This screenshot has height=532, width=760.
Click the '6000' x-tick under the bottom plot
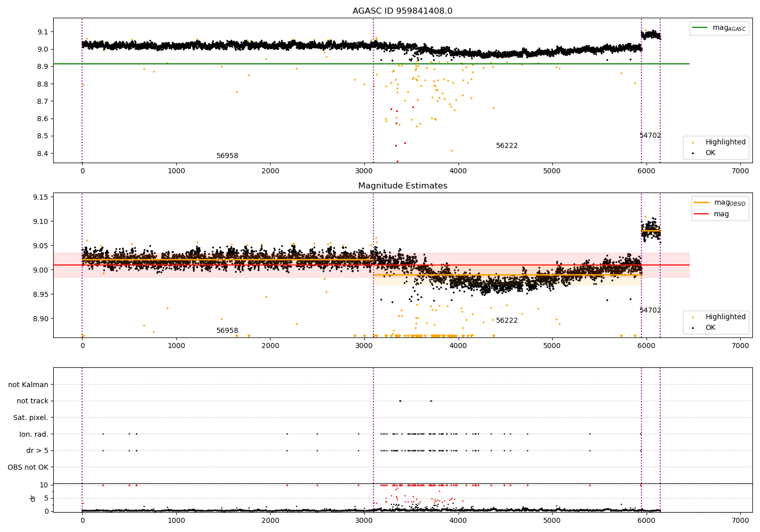(x=646, y=521)
